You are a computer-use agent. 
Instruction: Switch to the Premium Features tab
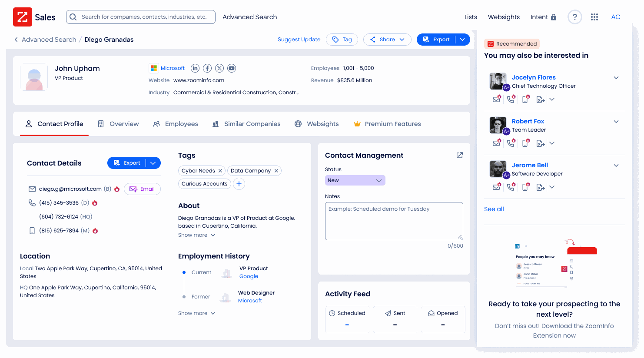(x=387, y=124)
